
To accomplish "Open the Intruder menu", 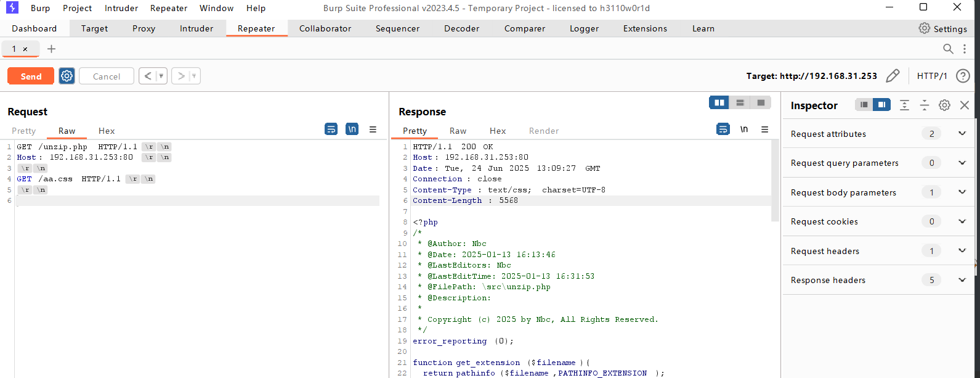I will click(x=121, y=8).
